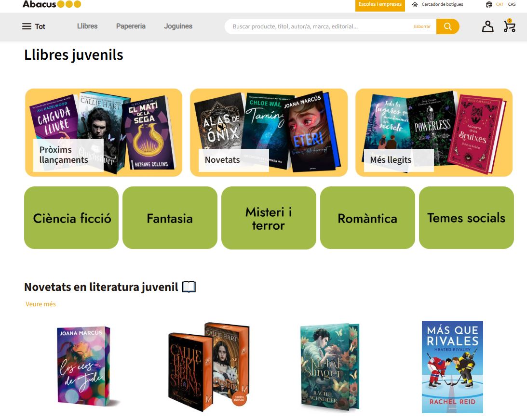Open the user account icon
The width and height of the screenshot is (527, 420).
coord(487,26)
